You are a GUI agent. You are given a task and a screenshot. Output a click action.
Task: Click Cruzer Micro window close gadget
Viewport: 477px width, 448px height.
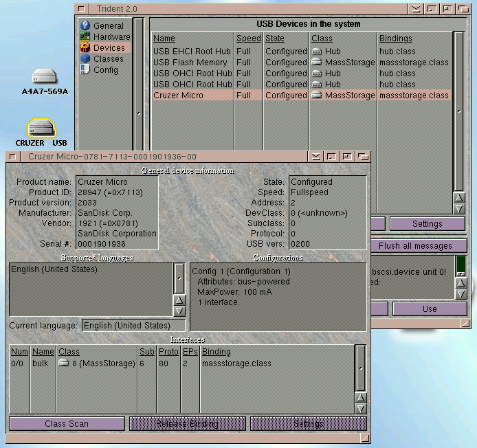[x=12, y=157]
